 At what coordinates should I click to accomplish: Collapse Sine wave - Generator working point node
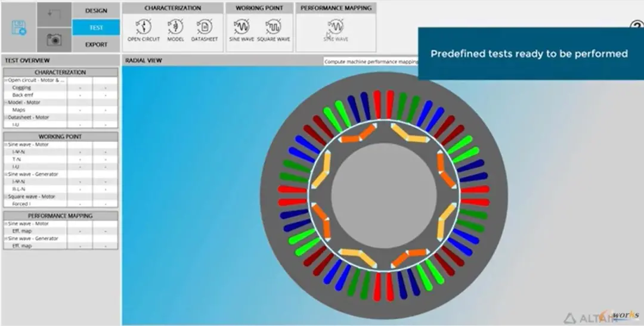6,174
